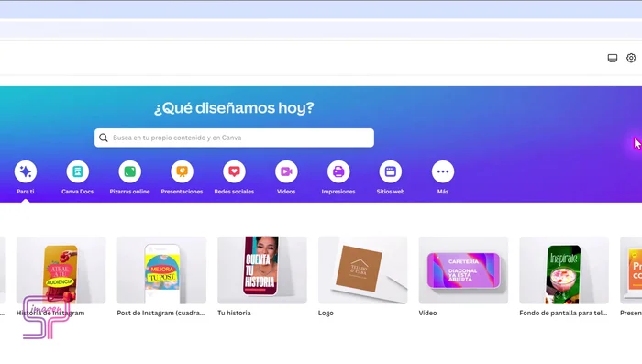This screenshot has width=642, height=364.
Task: Click the Sitios web label text
Action: pos(391,192)
